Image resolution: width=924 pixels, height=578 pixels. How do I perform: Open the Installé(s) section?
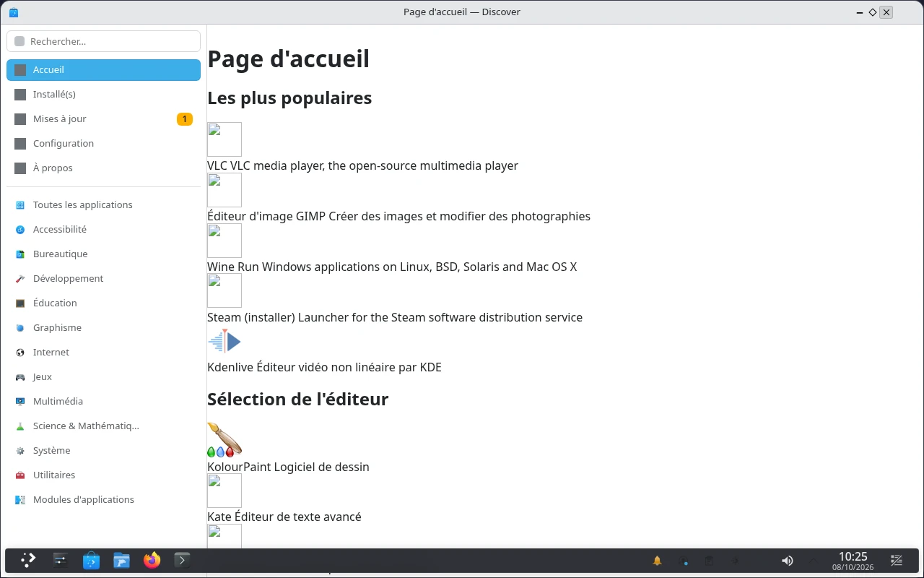pos(103,95)
